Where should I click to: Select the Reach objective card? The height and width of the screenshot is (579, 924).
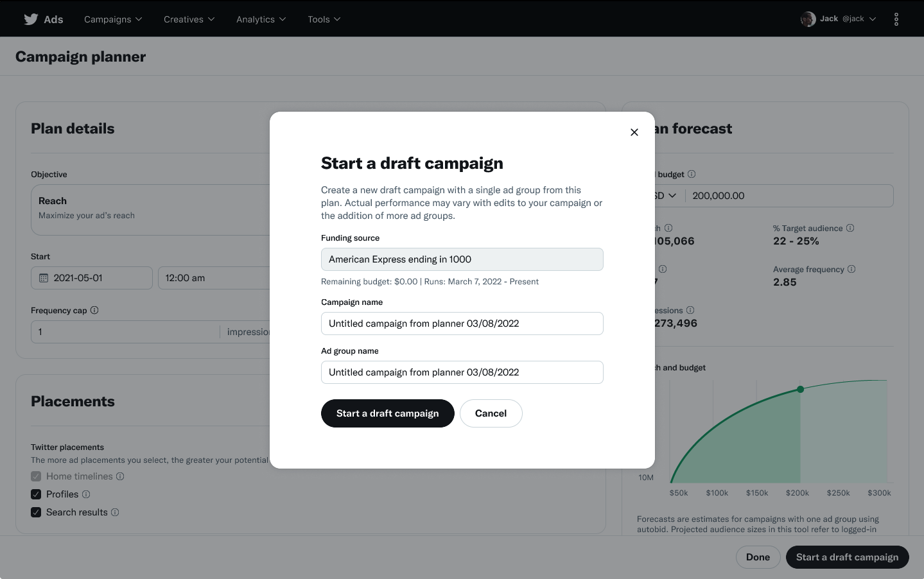click(x=151, y=210)
